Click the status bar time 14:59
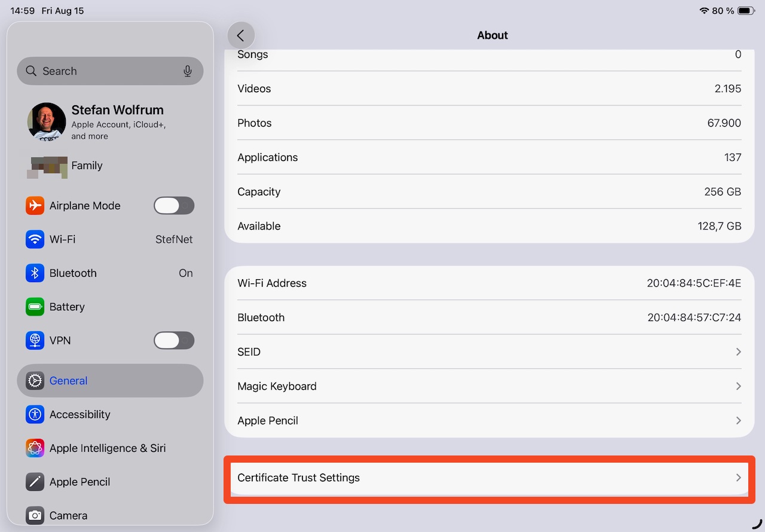Image resolution: width=765 pixels, height=532 pixels. (x=23, y=11)
